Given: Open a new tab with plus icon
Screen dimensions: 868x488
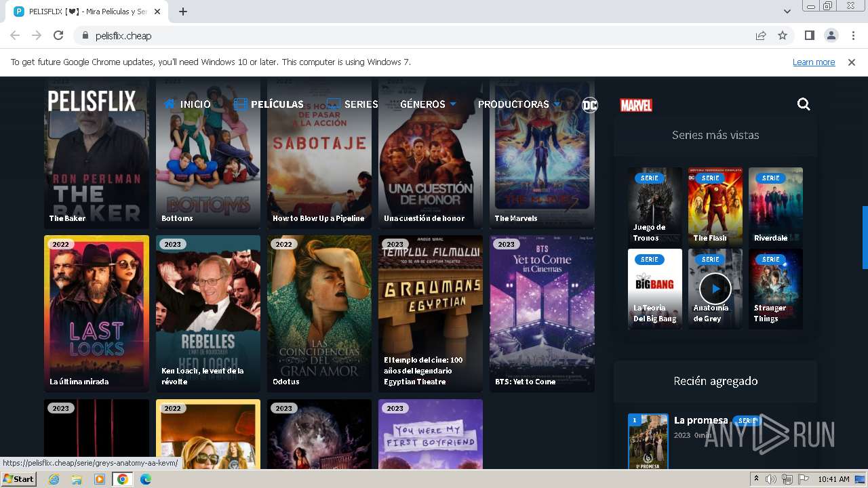Looking at the screenshot, I should [x=183, y=12].
